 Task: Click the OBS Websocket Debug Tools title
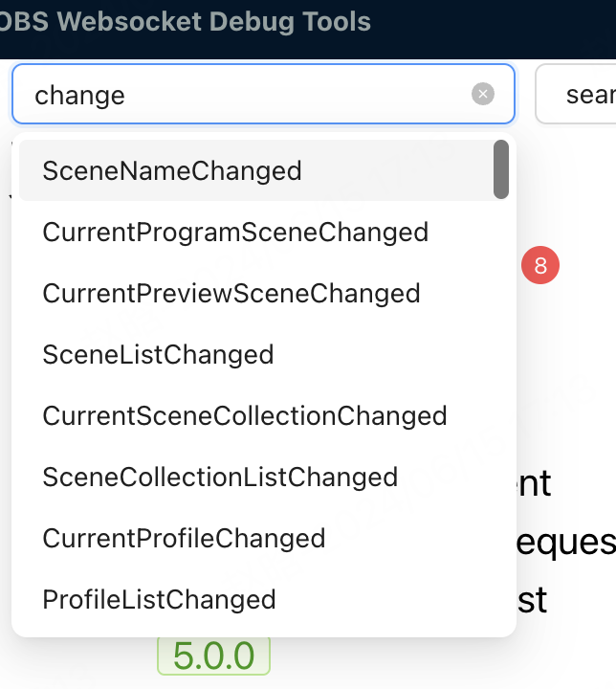click(186, 21)
